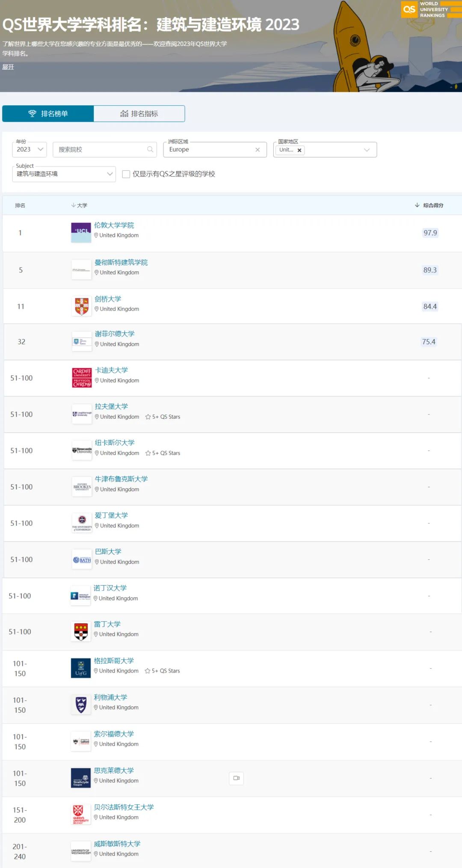The width and height of the screenshot is (462, 868).
Task: Click the 雷丁大学 shield logo
Action: [x=81, y=632]
